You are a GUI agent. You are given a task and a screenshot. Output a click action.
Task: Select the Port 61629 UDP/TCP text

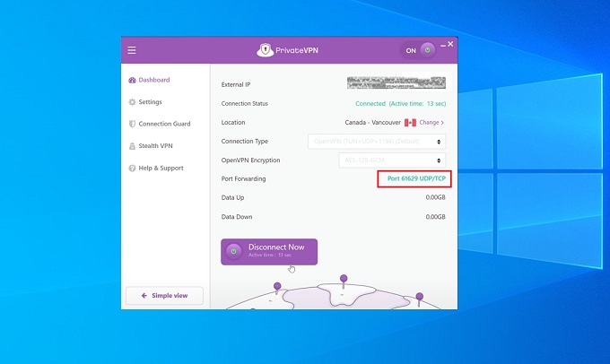[416, 178]
